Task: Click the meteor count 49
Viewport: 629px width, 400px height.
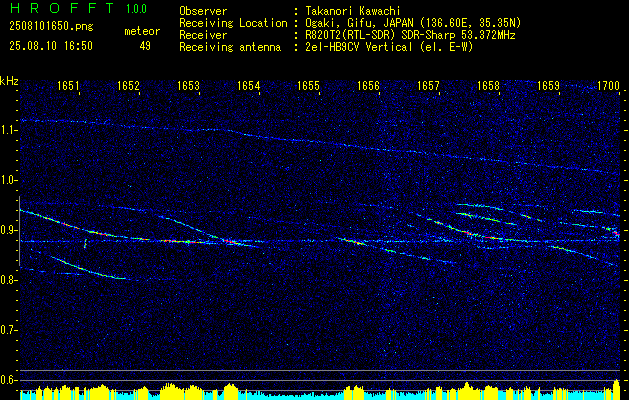Action: 145,46
